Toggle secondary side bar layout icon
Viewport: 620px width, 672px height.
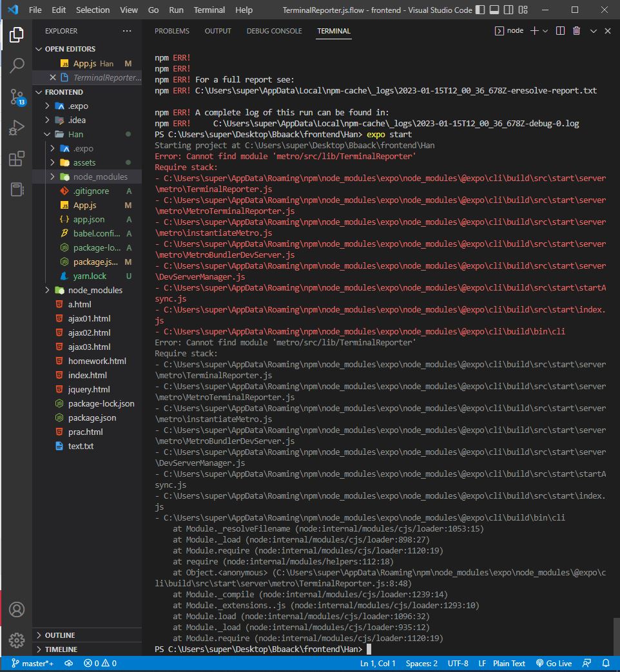pos(509,10)
